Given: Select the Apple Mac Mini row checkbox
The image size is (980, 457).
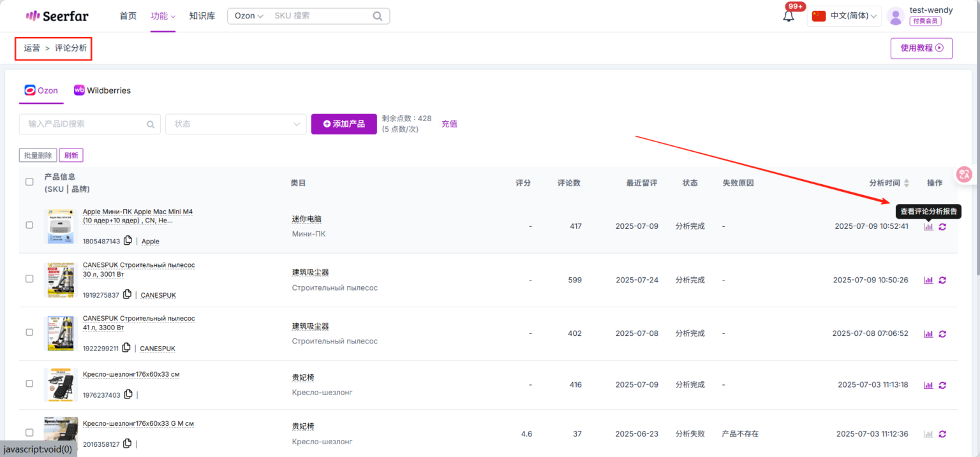Looking at the screenshot, I should coord(29,224).
